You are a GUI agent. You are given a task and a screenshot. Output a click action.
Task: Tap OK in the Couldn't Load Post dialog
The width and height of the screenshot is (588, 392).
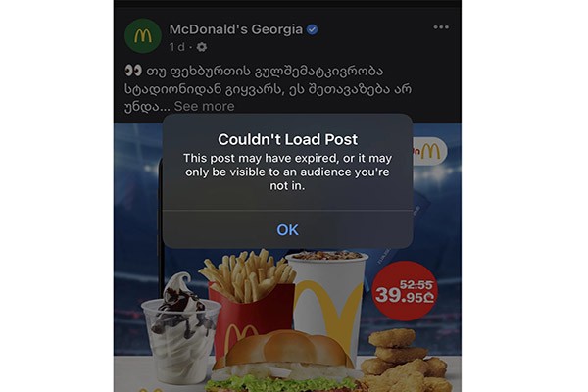287,230
